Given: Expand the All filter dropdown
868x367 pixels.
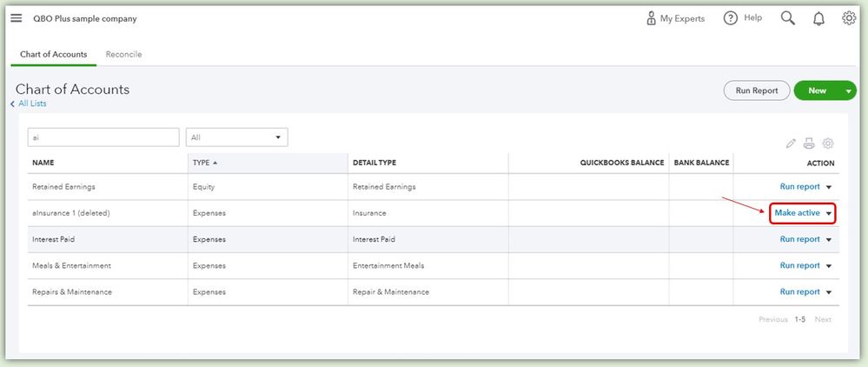Looking at the screenshot, I should click(236, 137).
